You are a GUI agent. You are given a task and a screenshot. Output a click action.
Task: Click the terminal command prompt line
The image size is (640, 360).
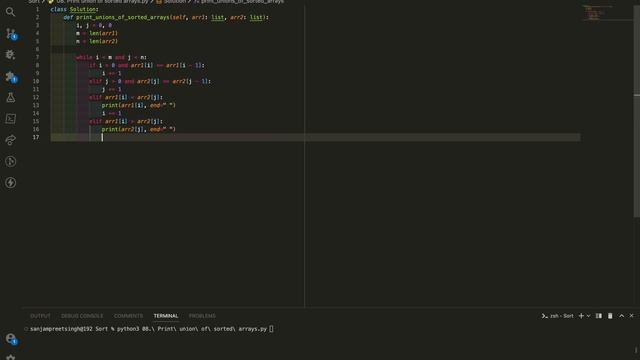coord(149,329)
